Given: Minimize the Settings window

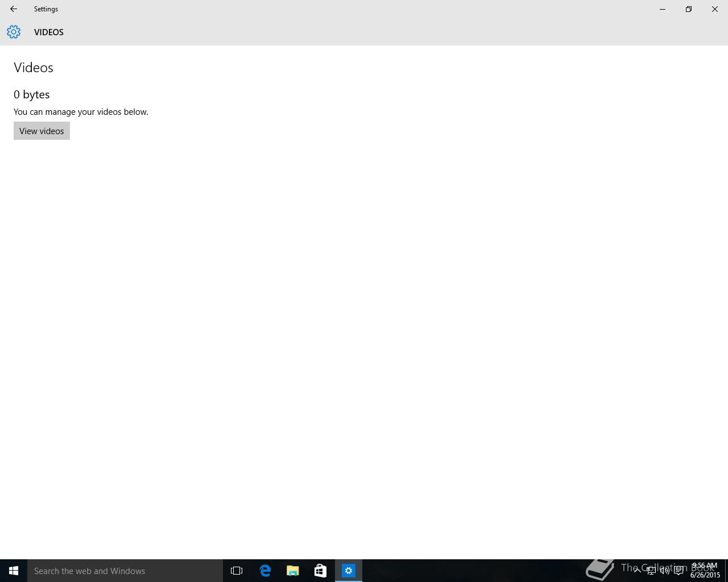Looking at the screenshot, I should coord(663,9).
